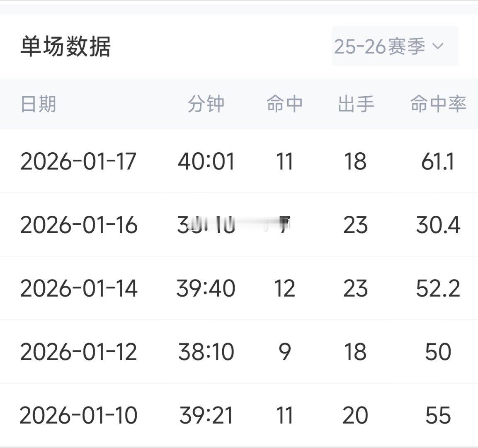Select the 日期 column header
This screenshot has width=478, height=448.
pos(39,104)
